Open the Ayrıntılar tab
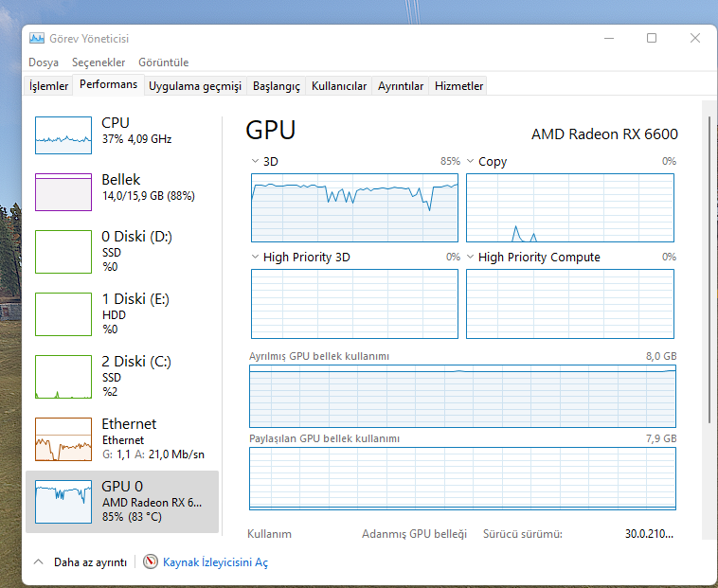 [x=401, y=86]
